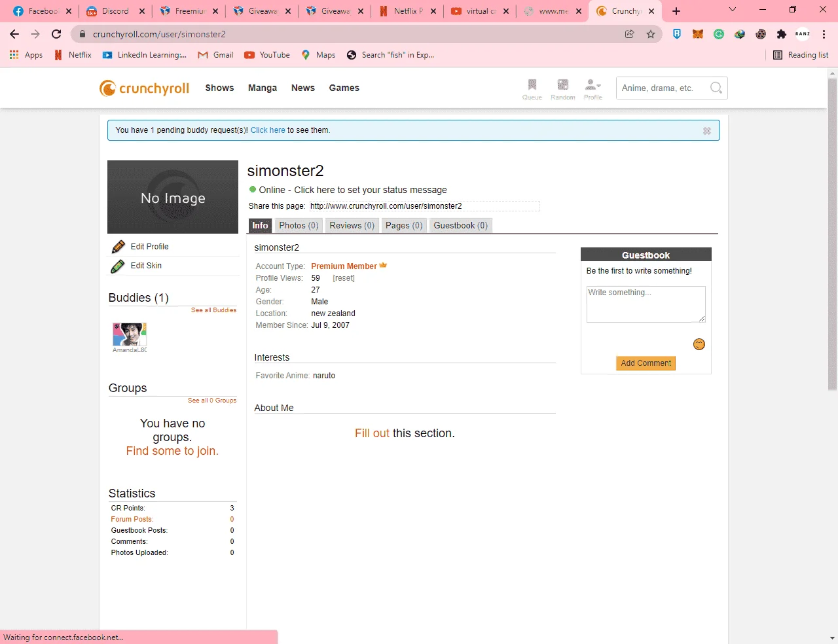Open AmandaL80 buddy avatar thumbnail
This screenshot has height=644, width=838.
(130, 334)
